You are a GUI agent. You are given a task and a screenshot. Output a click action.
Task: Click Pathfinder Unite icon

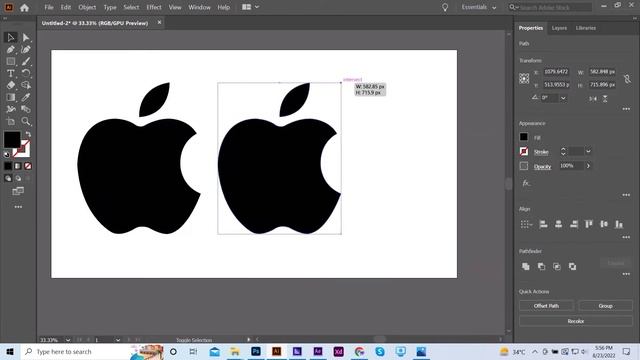click(x=526, y=267)
